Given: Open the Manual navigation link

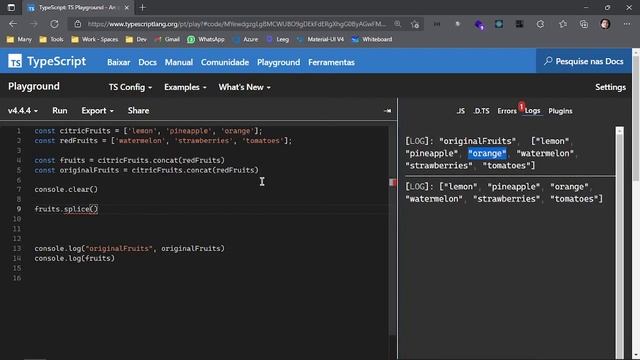Looking at the screenshot, I should [x=179, y=62].
